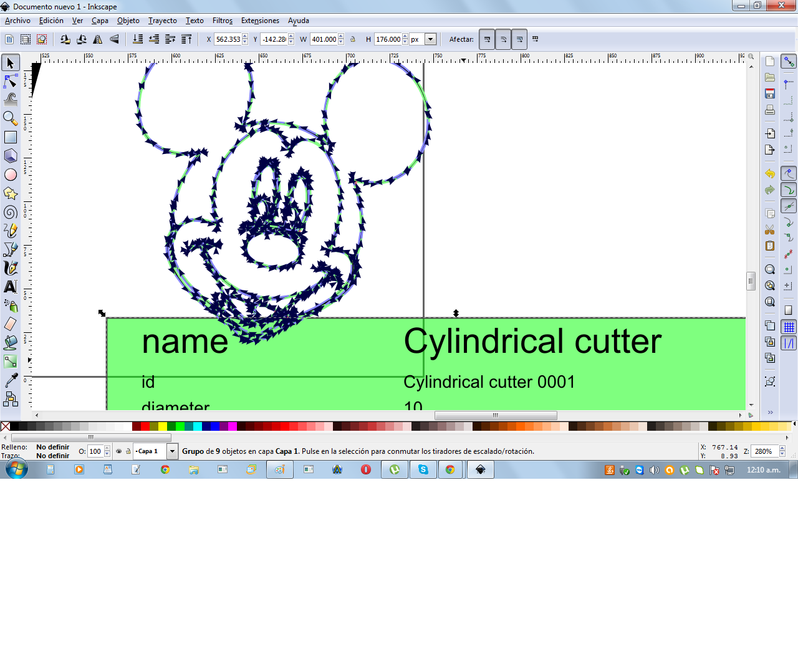
Task: Toggle snapping to grids
Action: pos(789,327)
